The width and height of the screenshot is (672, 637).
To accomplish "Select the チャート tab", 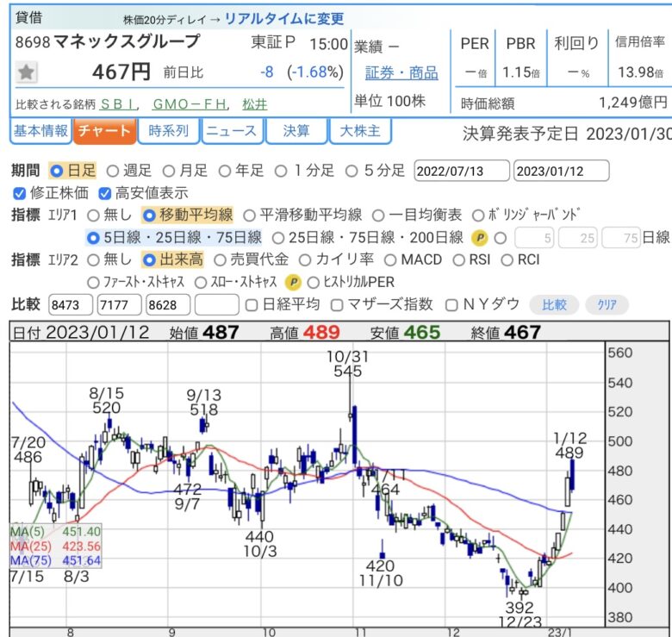I will click(104, 131).
